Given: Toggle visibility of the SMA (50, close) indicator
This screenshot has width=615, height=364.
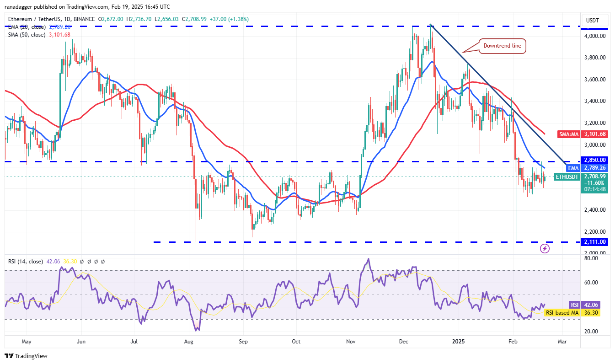Looking at the screenshot, I should click(x=25, y=34).
